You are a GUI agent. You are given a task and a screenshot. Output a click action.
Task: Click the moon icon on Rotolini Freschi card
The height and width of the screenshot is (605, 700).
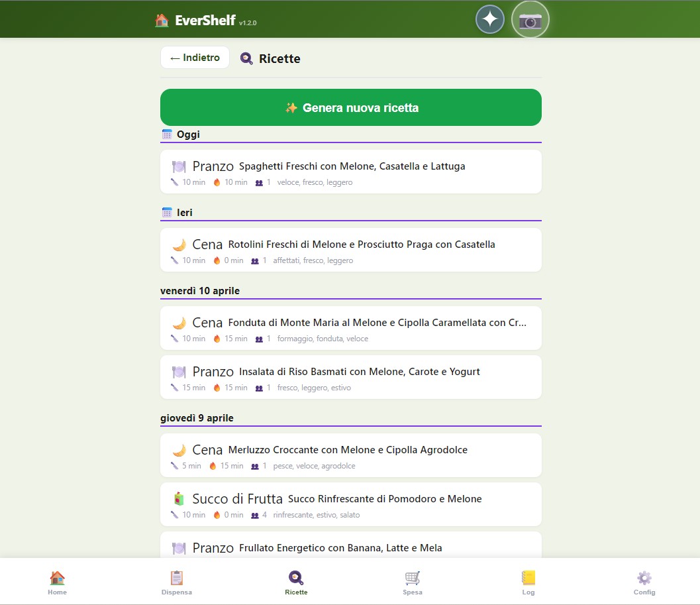coord(179,245)
